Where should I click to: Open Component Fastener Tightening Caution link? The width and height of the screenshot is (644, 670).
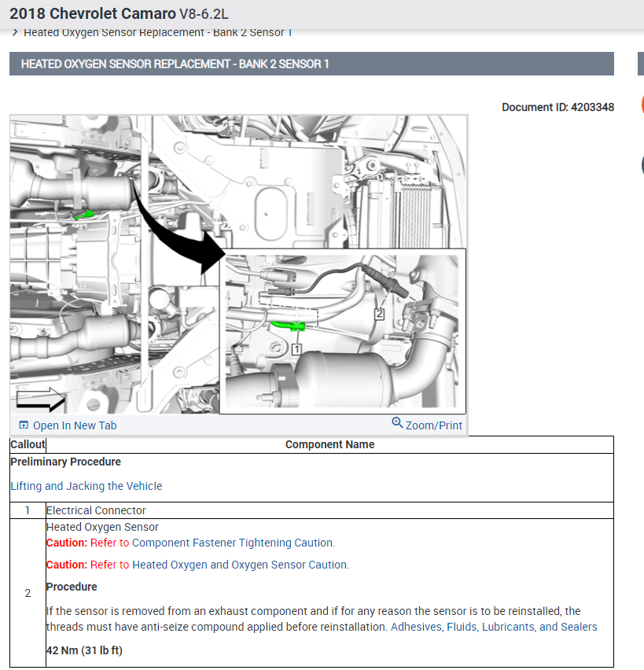click(233, 543)
